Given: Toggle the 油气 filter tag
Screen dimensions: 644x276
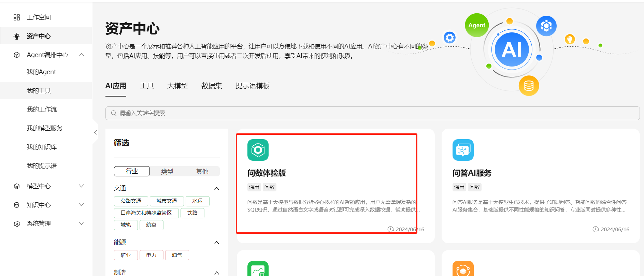Looking at the screenshot, I should click(177, 255).
